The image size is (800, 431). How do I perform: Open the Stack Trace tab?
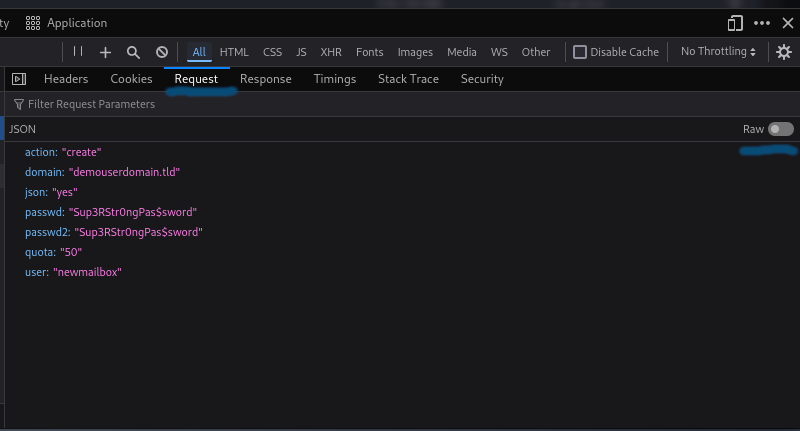click(x=408, y=79)
